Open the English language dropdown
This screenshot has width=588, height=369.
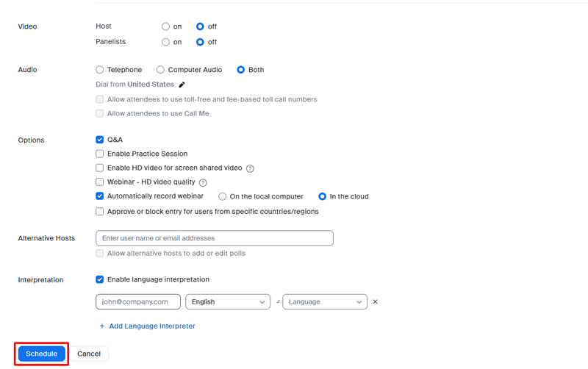(228, 302)
